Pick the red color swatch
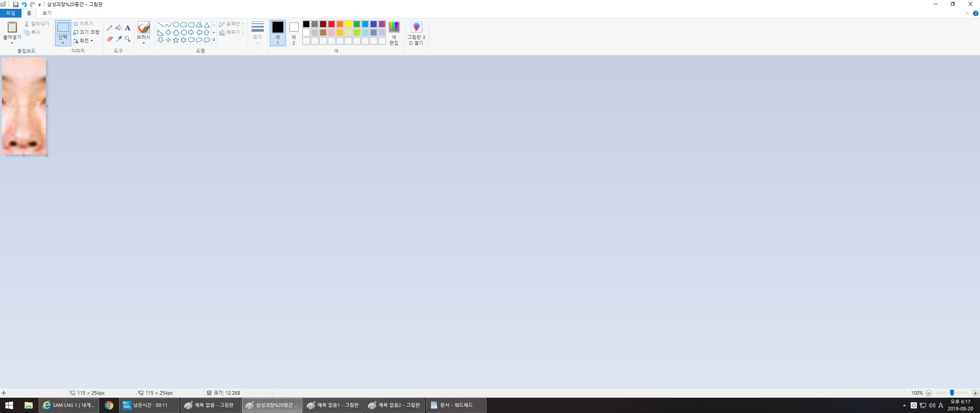 pyautogui.click(x=332, y=24)
